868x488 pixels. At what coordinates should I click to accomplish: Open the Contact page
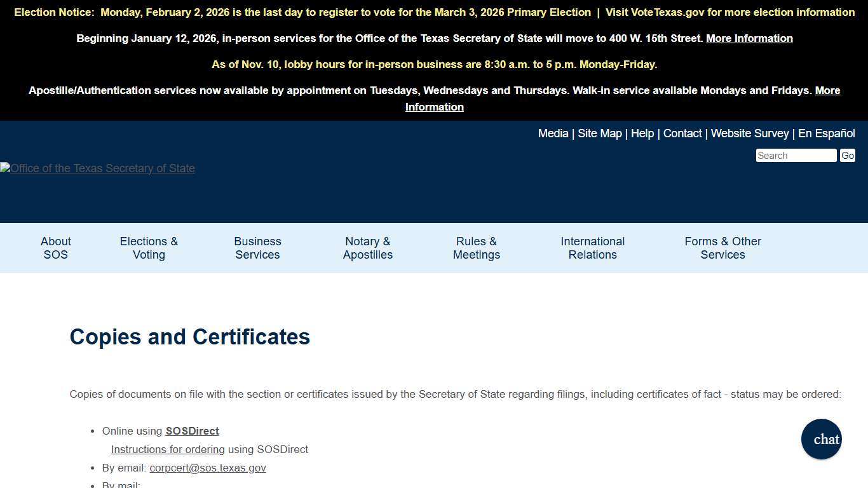(x=682, y=133)
